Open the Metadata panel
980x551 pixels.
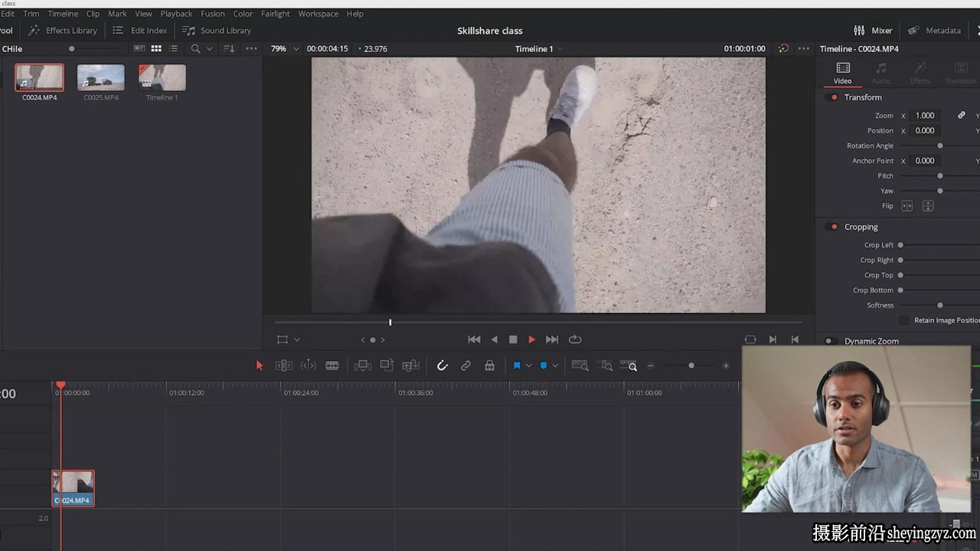point(934,31)
